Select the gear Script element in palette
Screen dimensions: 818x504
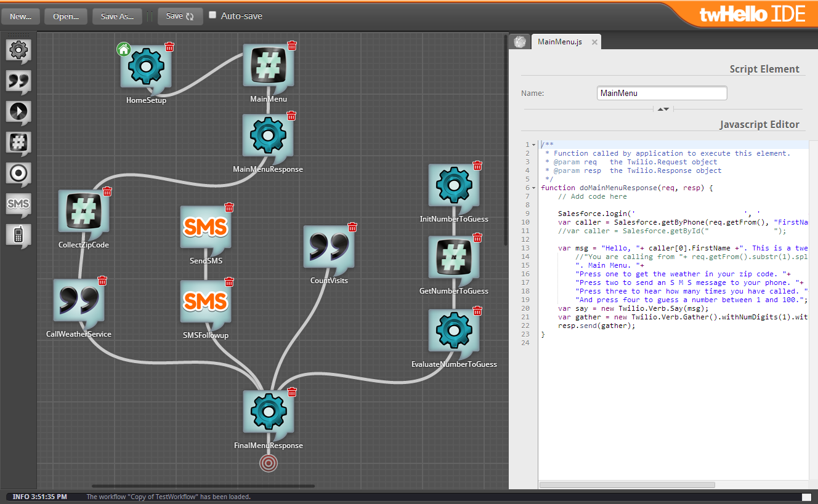point(18,50)
